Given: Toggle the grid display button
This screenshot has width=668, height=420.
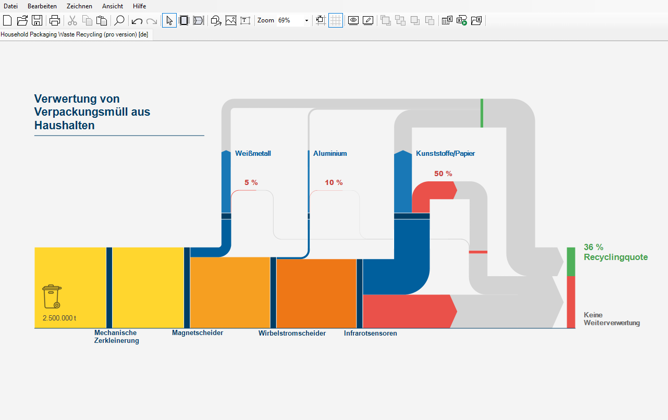Looking at the screenshot, I should pos(335,20).
